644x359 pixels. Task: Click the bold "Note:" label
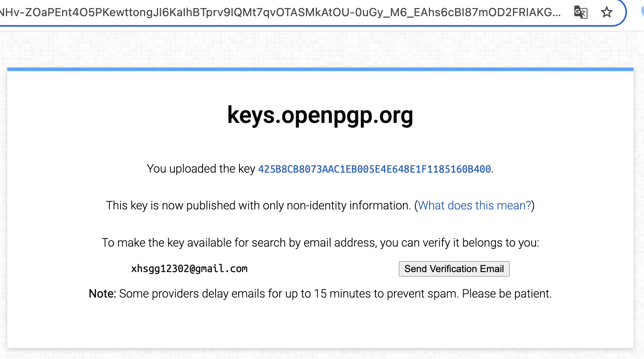pyautogui.click(x=102, y=294)
